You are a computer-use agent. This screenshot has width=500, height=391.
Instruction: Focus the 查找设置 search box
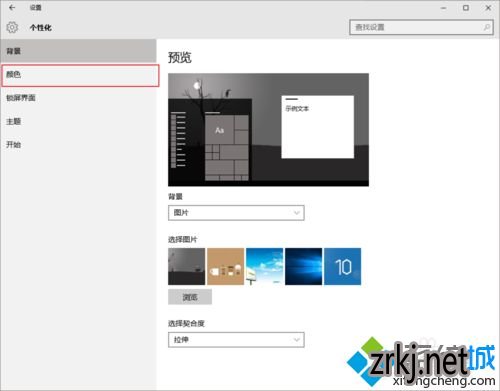pos(422,27)
